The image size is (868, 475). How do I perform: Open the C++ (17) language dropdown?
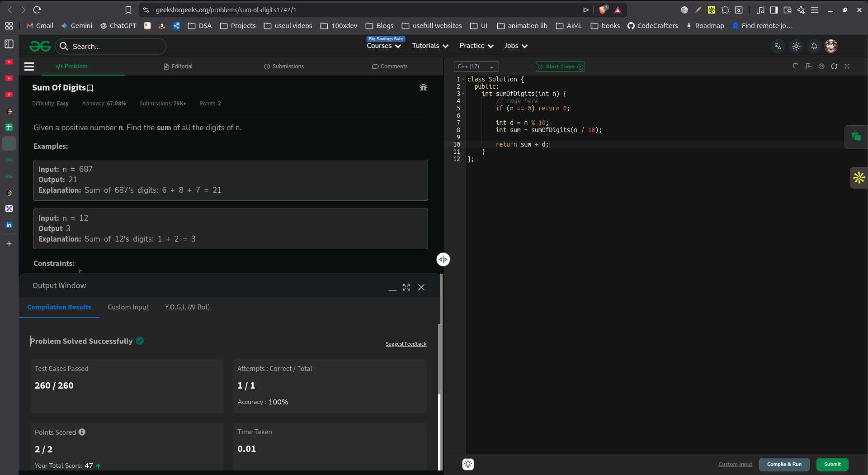click(476, 66)
